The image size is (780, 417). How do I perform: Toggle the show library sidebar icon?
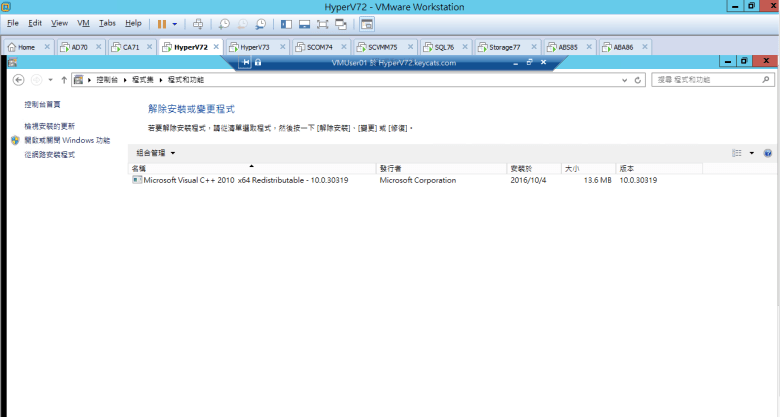coord(286,23)
